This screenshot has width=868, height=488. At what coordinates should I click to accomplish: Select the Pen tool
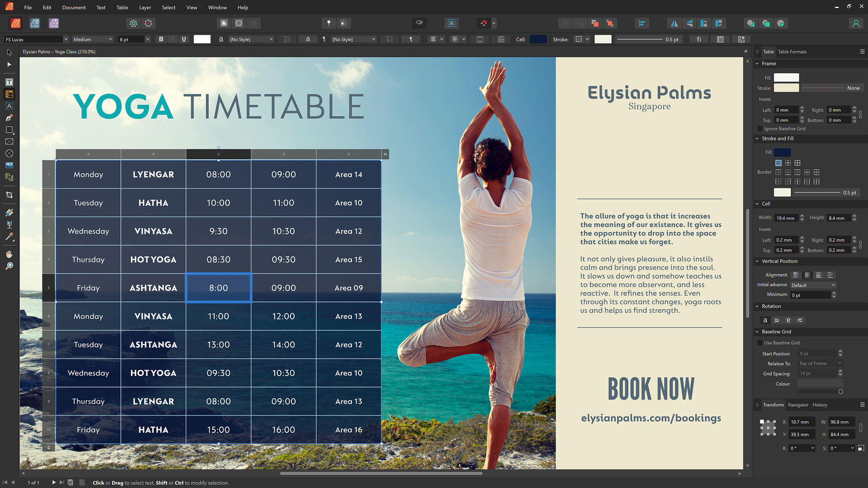[x=9, y=118]
